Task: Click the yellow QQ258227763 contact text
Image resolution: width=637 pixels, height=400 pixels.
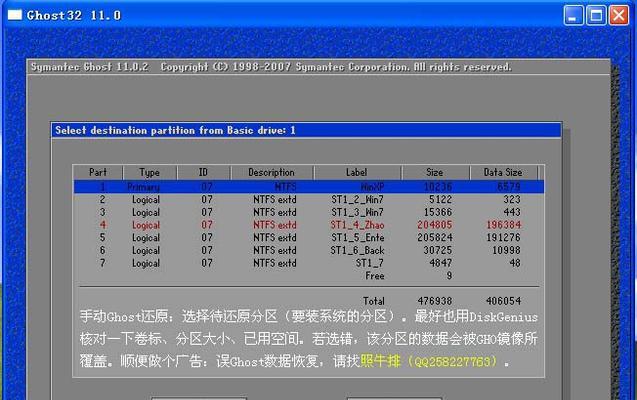Action: point(453,361)
